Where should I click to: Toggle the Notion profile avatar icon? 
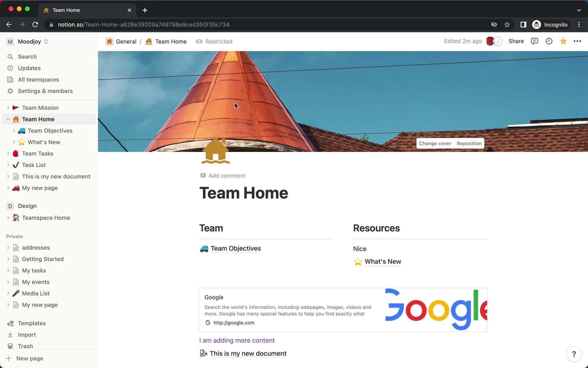[x=493, y=41]
